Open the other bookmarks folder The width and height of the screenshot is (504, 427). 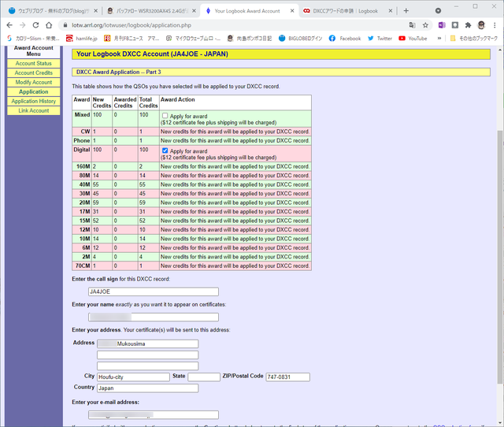point(473,39)
